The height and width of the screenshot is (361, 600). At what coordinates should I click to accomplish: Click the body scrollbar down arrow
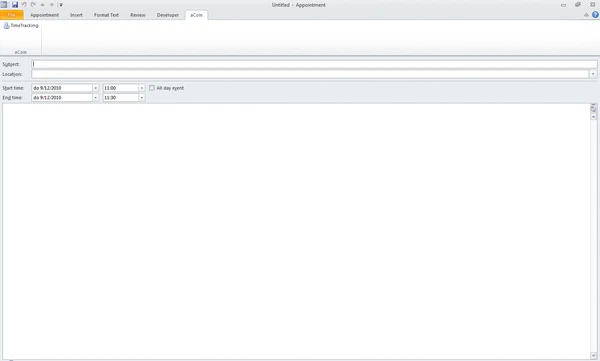(593, 356)
